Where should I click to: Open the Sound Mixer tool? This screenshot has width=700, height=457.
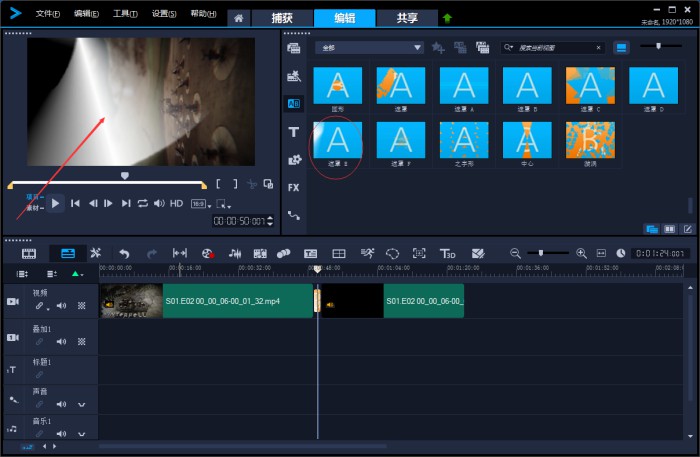point(236,254)
